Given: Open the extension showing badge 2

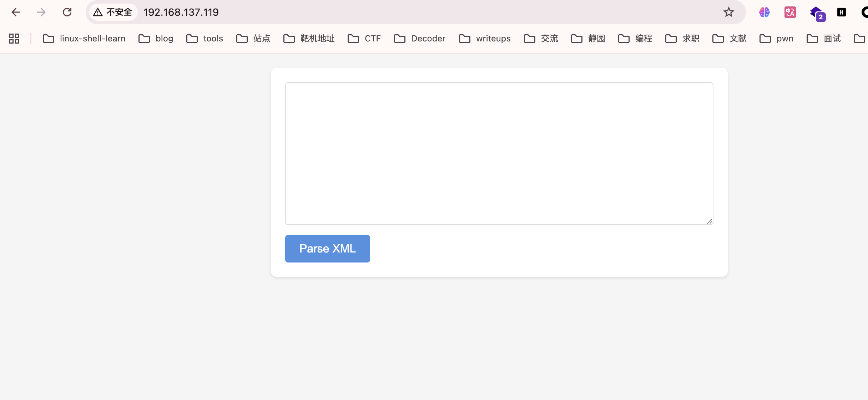Looking at the screenshot, I should (x=817, y=13).
